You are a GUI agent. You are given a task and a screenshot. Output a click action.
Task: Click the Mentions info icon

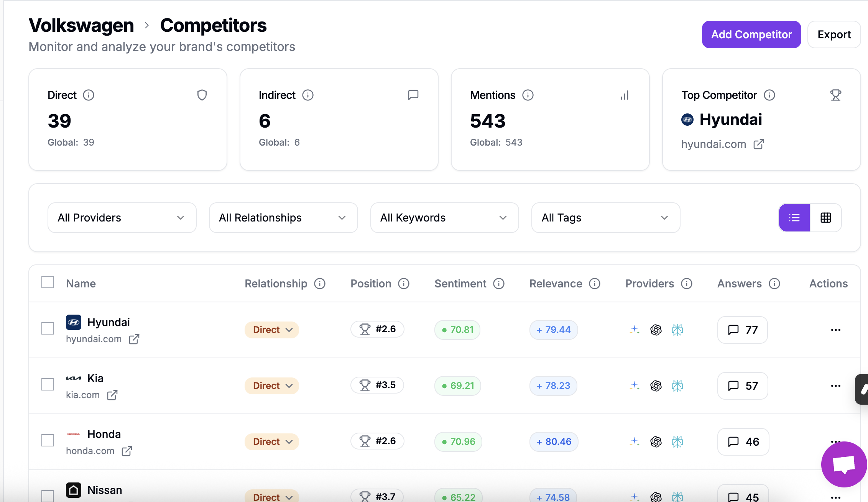[x=528, y=95]
